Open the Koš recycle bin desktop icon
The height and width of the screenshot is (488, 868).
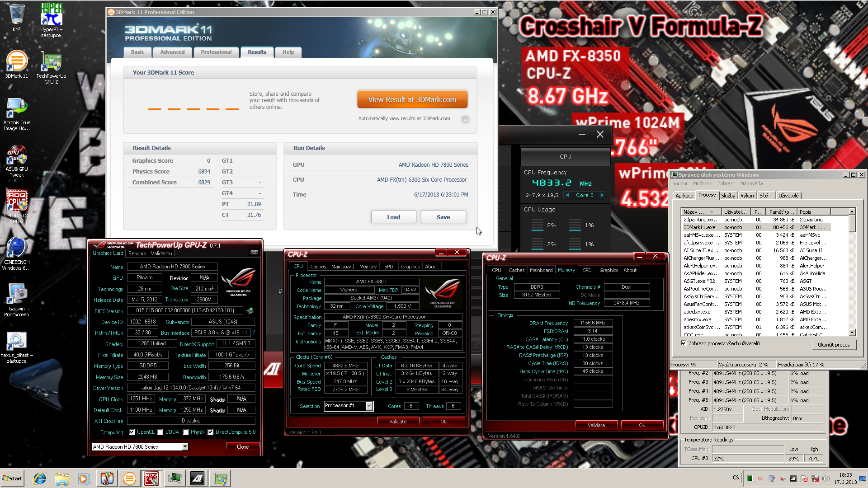pos(17,18)
